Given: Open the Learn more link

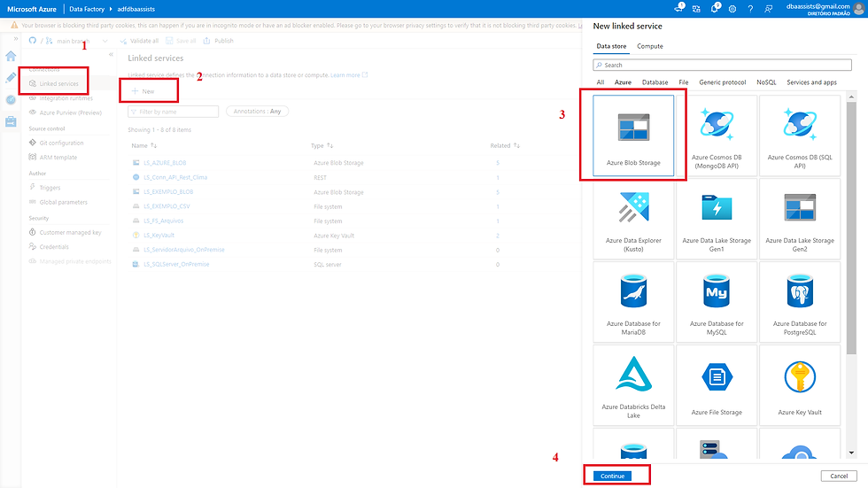Looking at the screenshot, I should point(349,74).
